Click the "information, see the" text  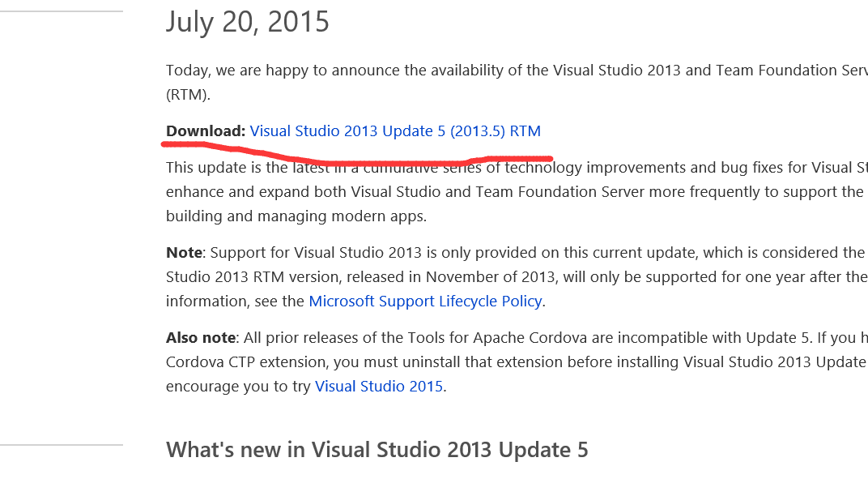pyautogui.click(x=235, y=302)
